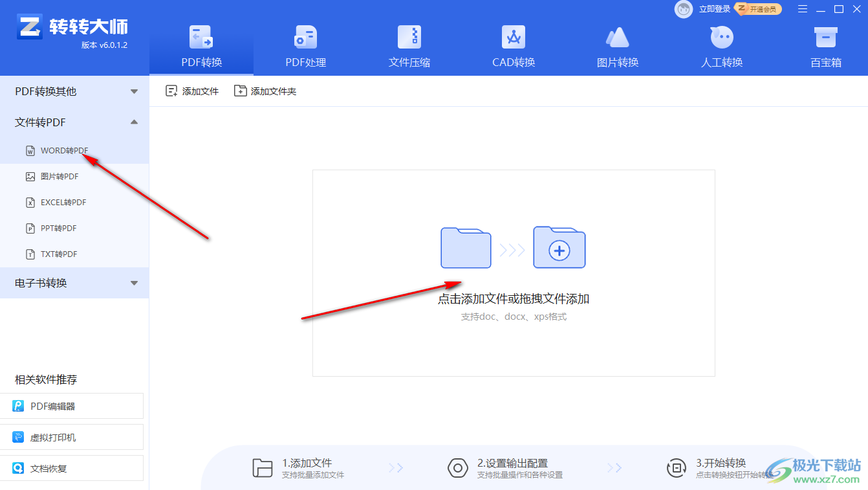Click the hexagon settings icon of step 2
Image resolution: width=868 pixels, height=490 pixels.
[x=458, y=468]
